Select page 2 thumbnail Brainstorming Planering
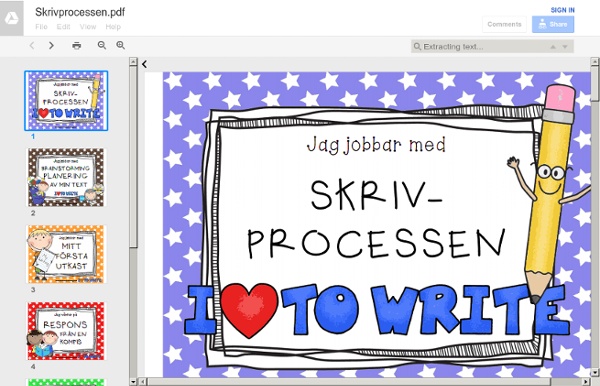The image size is (600, 386). coord(65,178)
